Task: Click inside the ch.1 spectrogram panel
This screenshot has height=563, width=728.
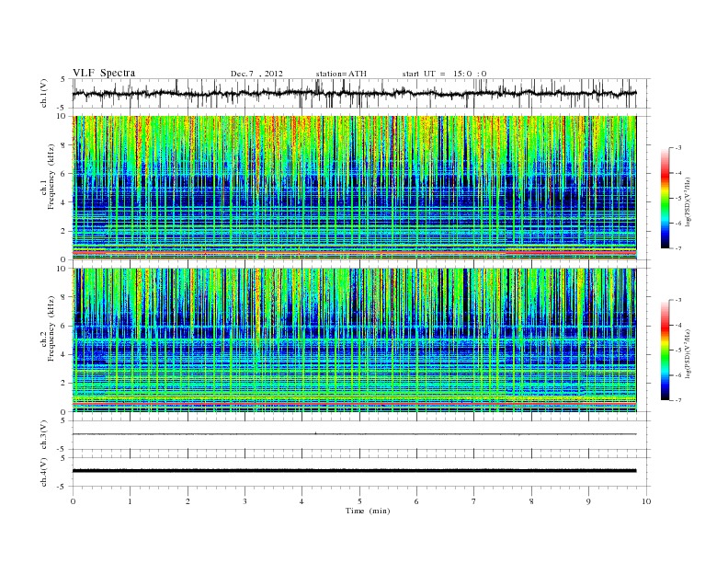Action: (354, 188)
